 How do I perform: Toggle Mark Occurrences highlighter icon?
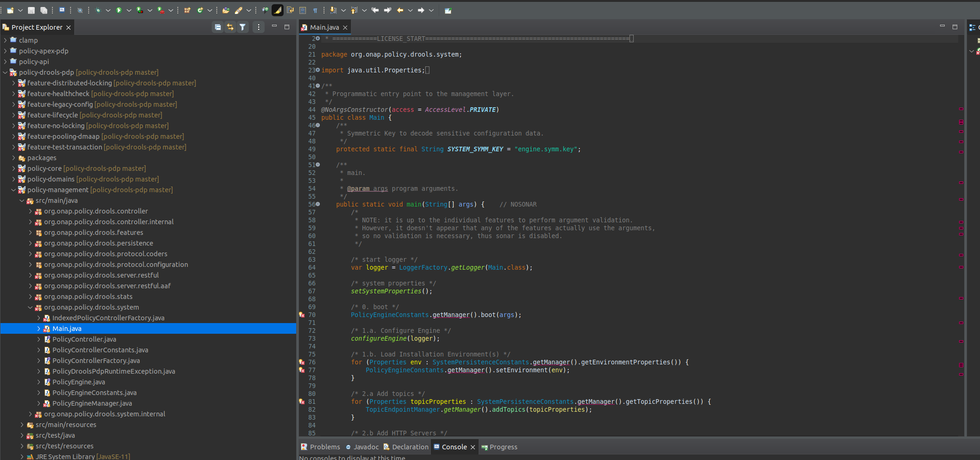click(x=278, y=10)
